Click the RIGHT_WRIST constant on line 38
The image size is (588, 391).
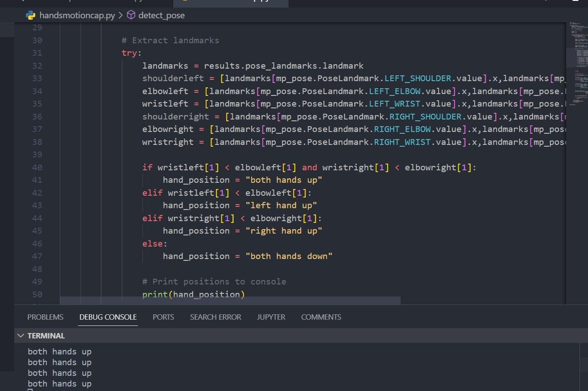tap(402, 142)
